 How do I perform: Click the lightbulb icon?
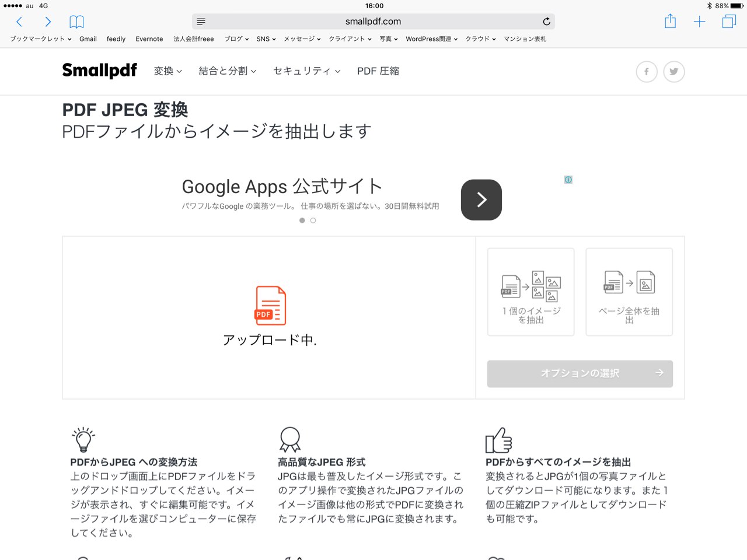(x=83, y=439)
